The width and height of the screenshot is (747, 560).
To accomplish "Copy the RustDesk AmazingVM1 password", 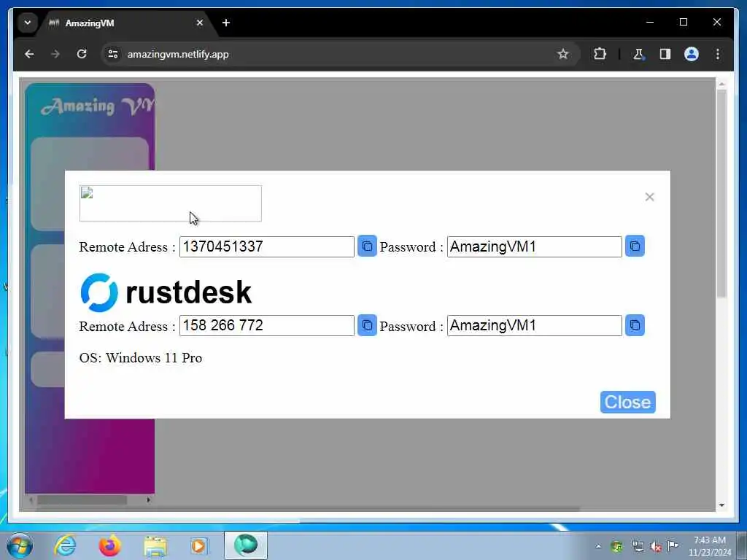I will [x=635, y=325].
